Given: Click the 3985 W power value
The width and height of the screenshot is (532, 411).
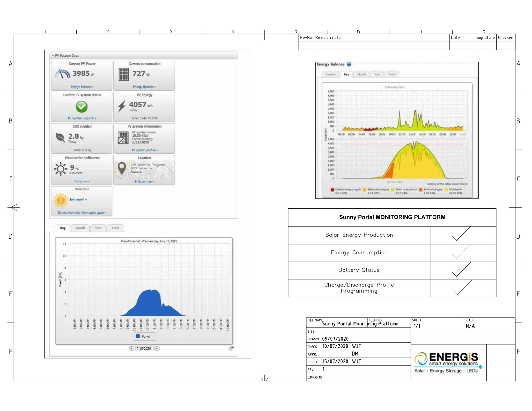Looking at the screenshot, I should (x=83, y=73).
